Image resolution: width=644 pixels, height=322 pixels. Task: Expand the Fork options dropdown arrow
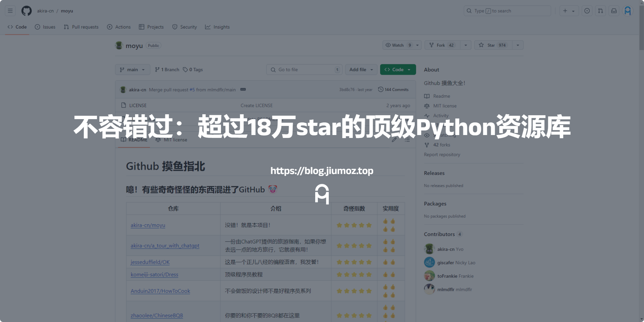[465, 45]
